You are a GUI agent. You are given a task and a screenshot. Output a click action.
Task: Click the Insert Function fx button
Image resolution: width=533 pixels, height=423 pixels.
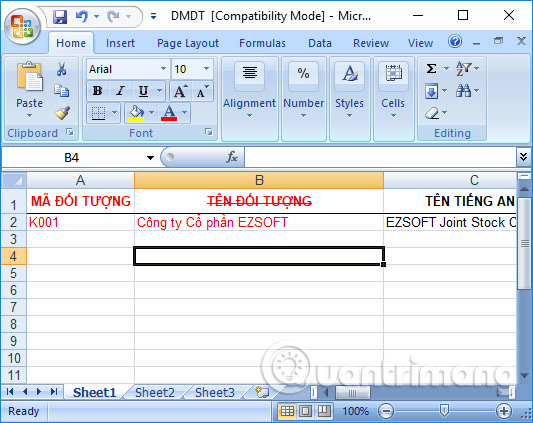(x=232, y=157)
